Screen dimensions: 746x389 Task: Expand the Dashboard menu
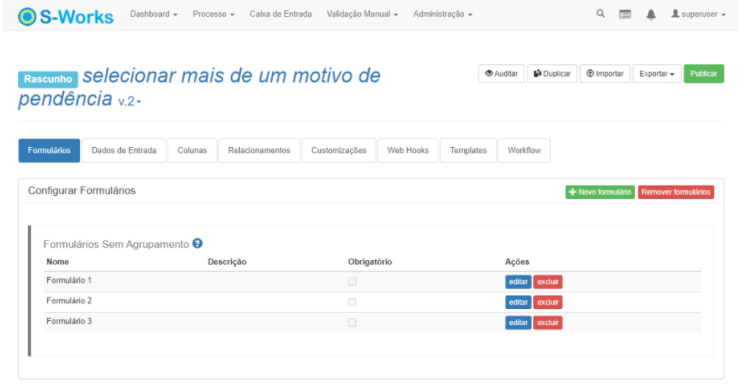click(154, 14)
